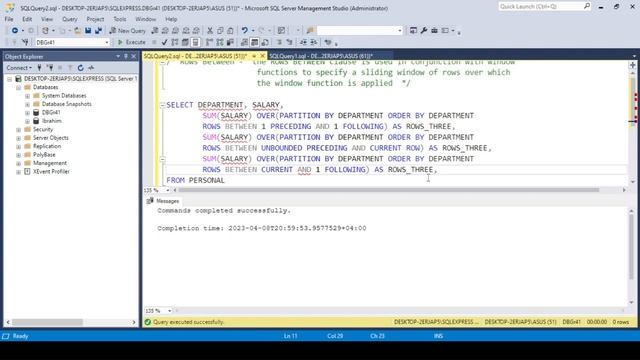Click the Activity Monitor icon in Object Explorer
This screenshot has width=640, height=360.
coord(91,68)
